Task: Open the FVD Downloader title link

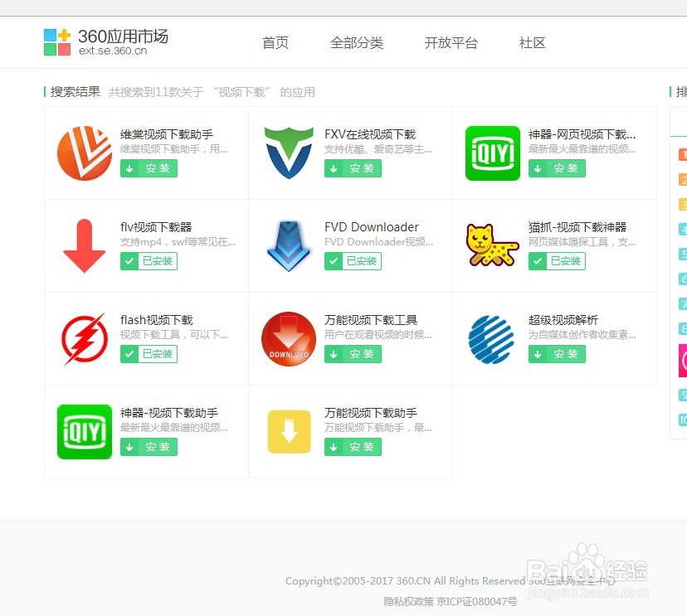Action: pos(372,227)
